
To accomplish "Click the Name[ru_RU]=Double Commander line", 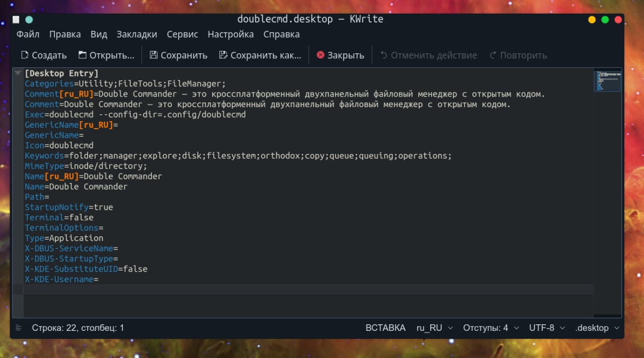I will click(x=93, y=176).
